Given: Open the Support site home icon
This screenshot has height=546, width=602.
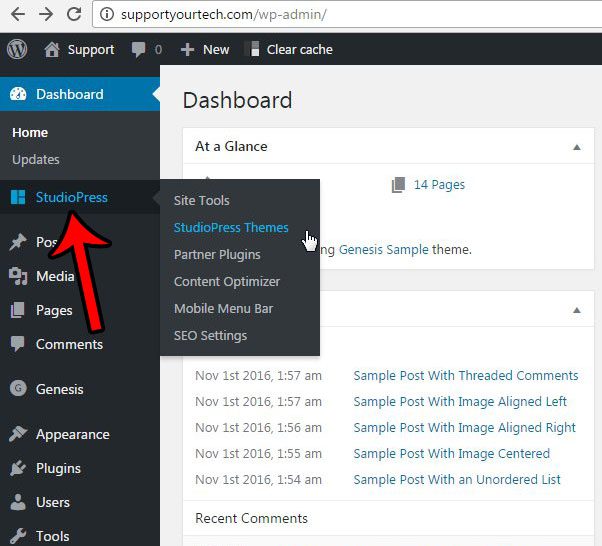Looking at the screenshot, I should point(52,49).
